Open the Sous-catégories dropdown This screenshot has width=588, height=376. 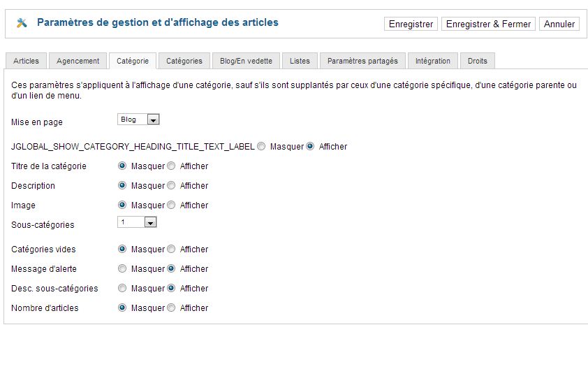point(137,222)
